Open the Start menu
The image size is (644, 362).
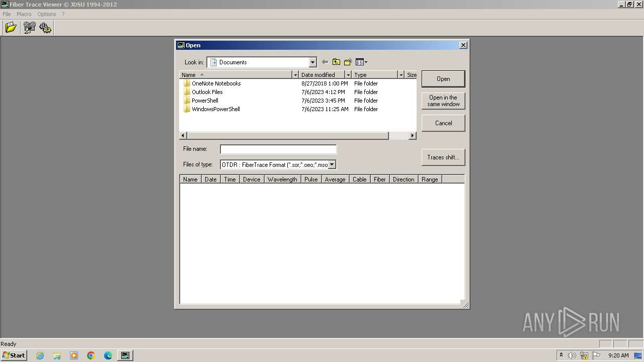click(x=14, y=355)
